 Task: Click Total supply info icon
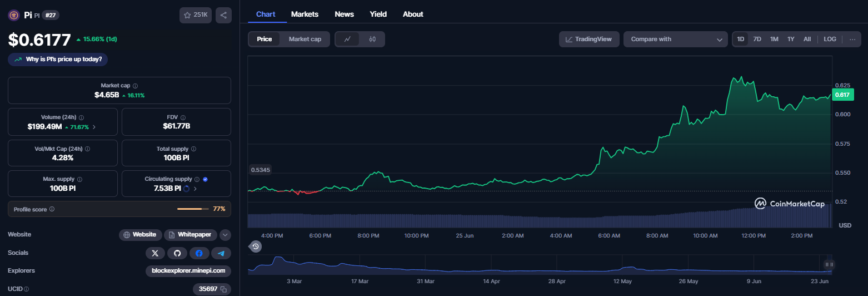click(x=193, y=149)
